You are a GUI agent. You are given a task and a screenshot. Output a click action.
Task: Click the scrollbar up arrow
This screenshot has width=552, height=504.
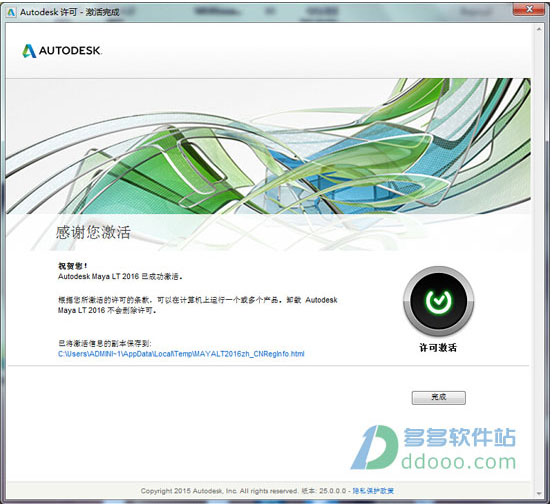pyautogui.click(x=539, y=29)
